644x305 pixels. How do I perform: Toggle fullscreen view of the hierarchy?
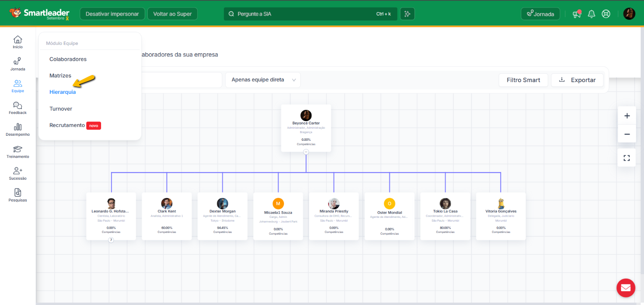click(627, 158)
